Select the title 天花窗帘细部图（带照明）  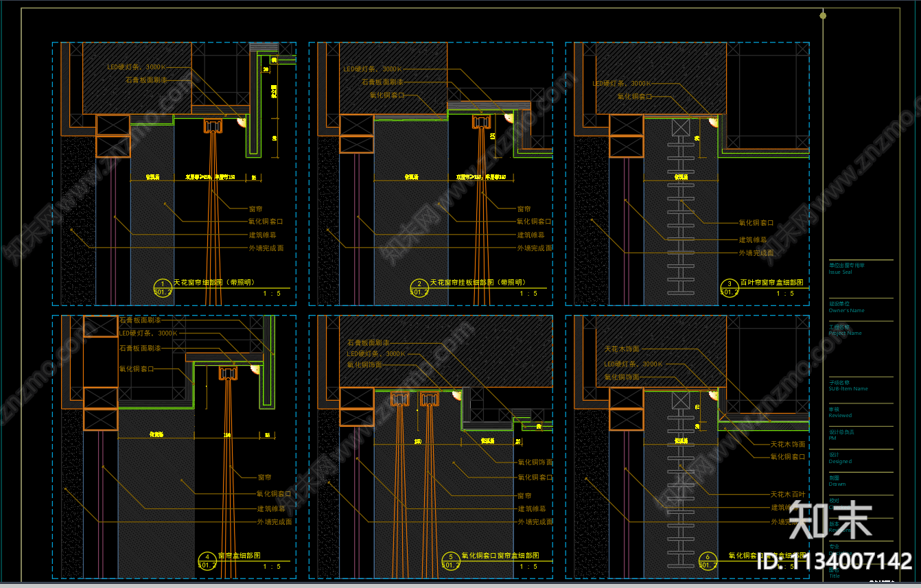(x=213, y=282)
